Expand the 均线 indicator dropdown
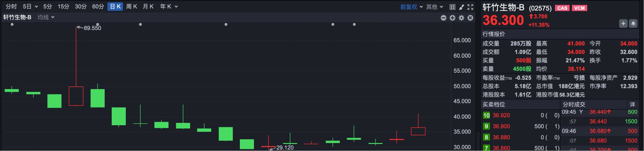This screenshot has width=644, height=151. pyautogui.click(x=46, y=17)
